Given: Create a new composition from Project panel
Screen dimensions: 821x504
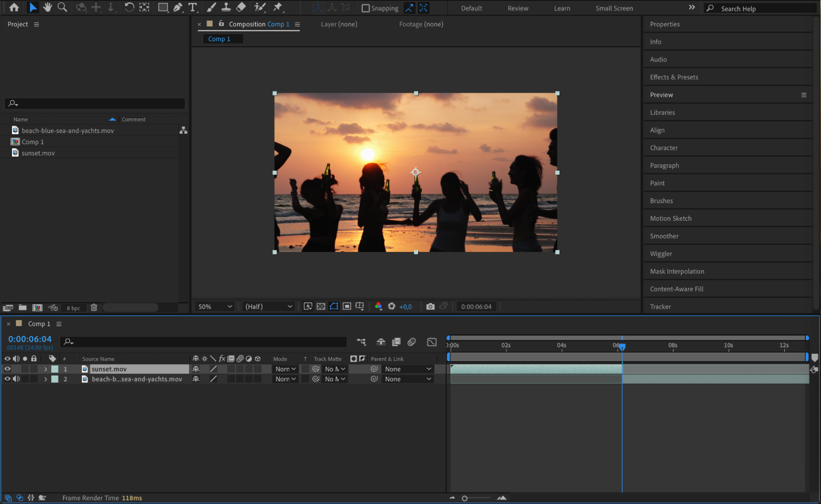Looking at the screenshot, I should 37,307.
